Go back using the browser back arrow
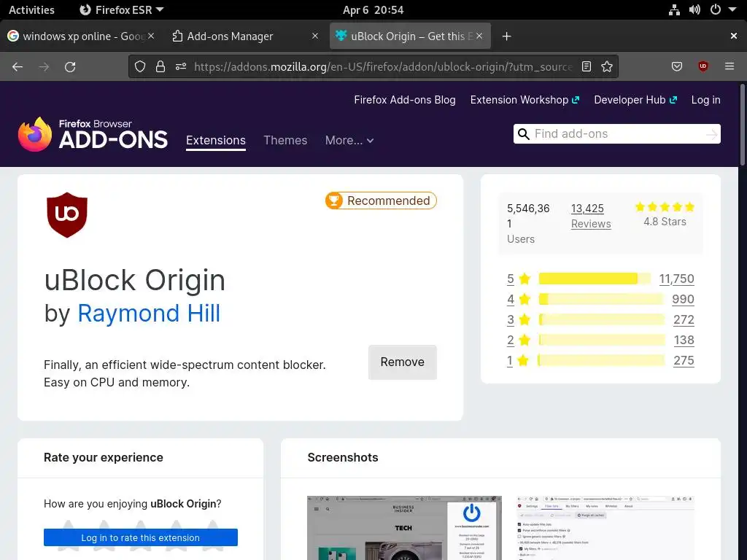The width and height of the screenshot is (747, 560). [x=18, y=66]
